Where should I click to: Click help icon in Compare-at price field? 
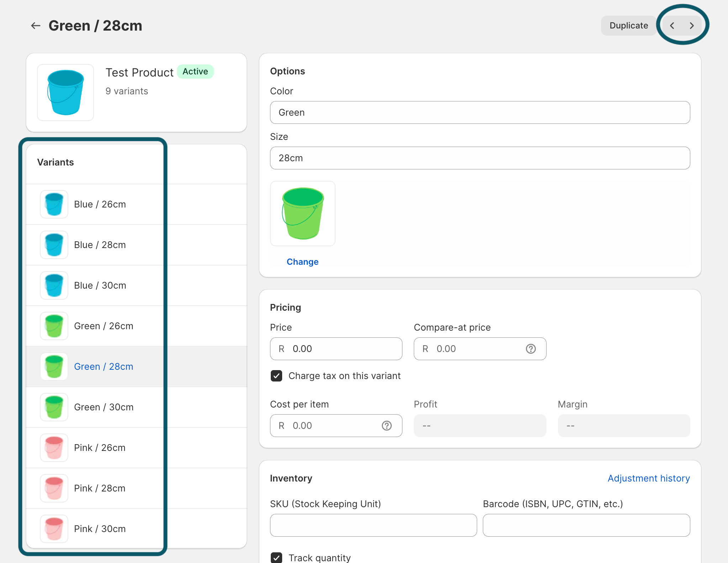click(531, 349)
